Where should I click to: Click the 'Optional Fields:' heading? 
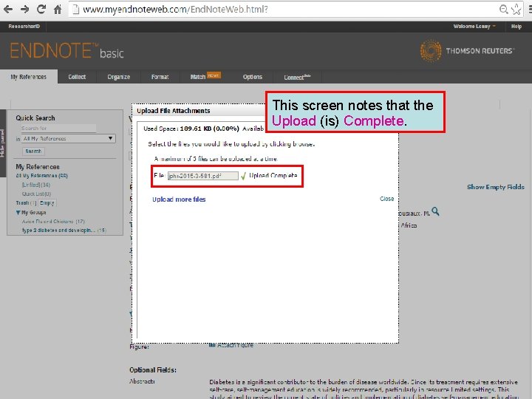153,370
